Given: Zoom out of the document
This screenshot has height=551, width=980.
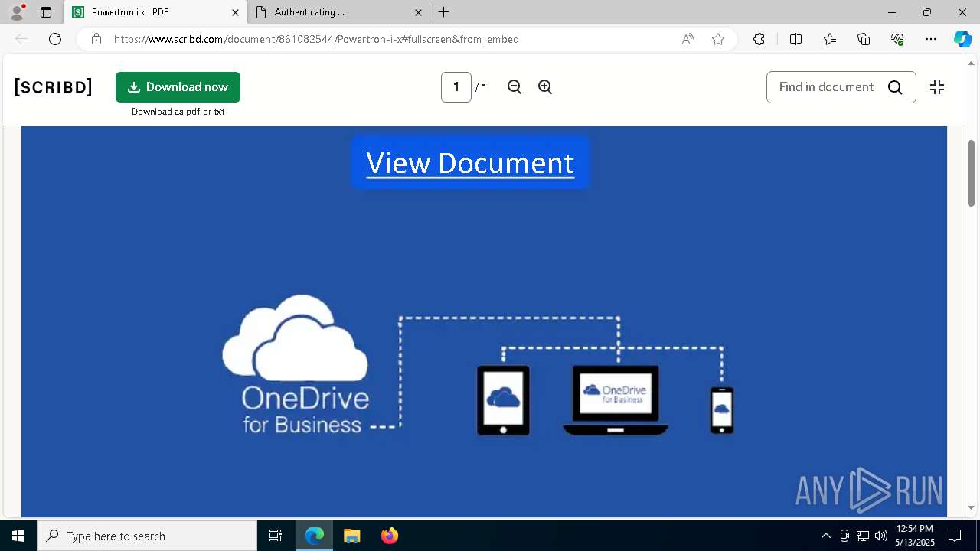Looking at the screenshot, I should (514, 87).
